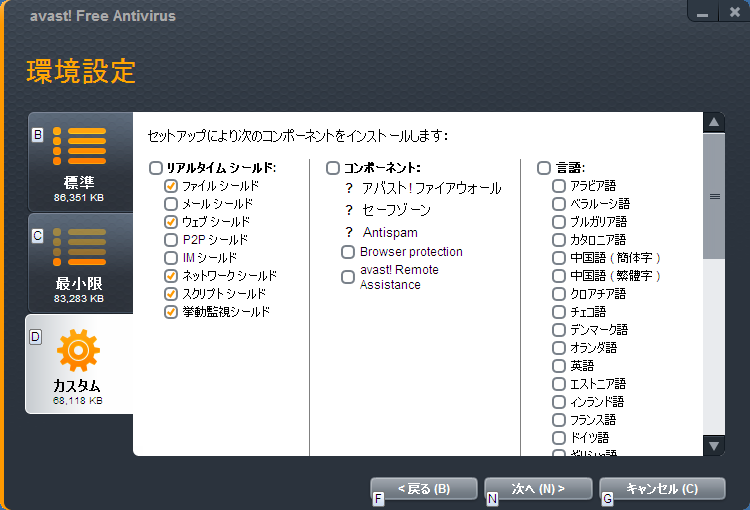Check フィンランド語 language

pos(559,402)
